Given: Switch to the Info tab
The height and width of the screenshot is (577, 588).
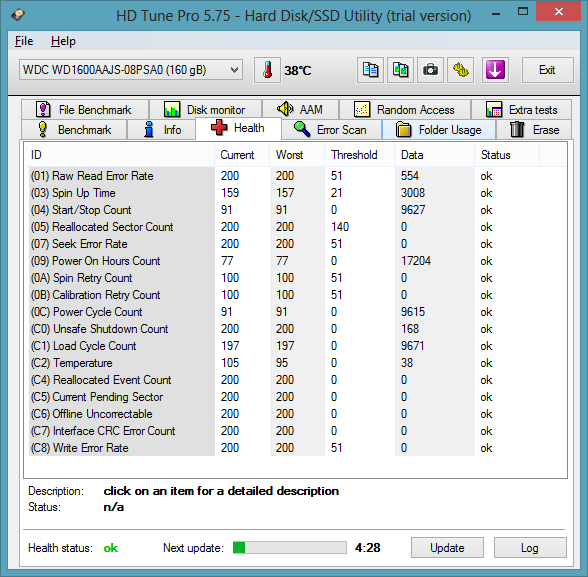Looking at the screenshot, I should click(x=161, y=130).
